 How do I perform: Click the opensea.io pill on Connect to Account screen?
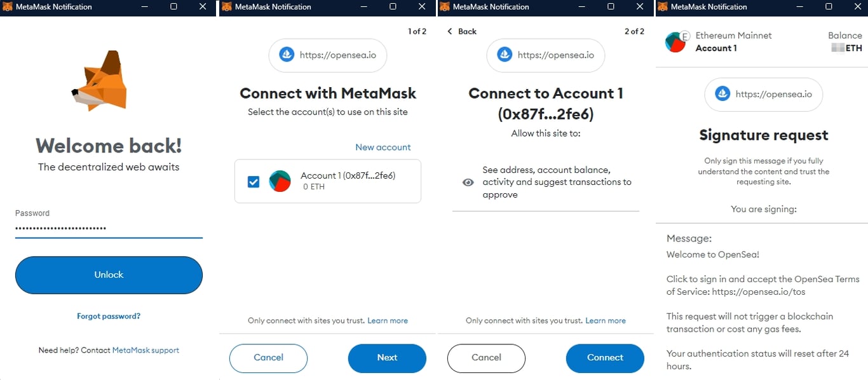point(545,55)
